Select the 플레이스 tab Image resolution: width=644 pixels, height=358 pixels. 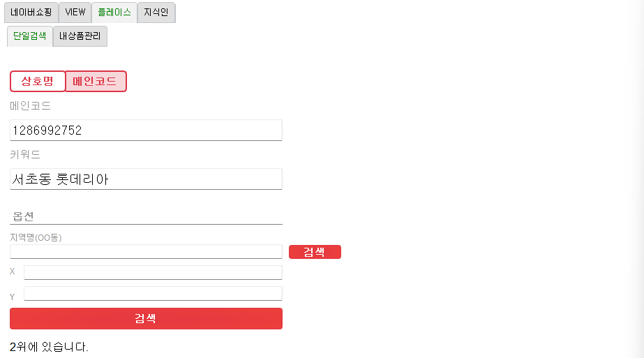114,13
